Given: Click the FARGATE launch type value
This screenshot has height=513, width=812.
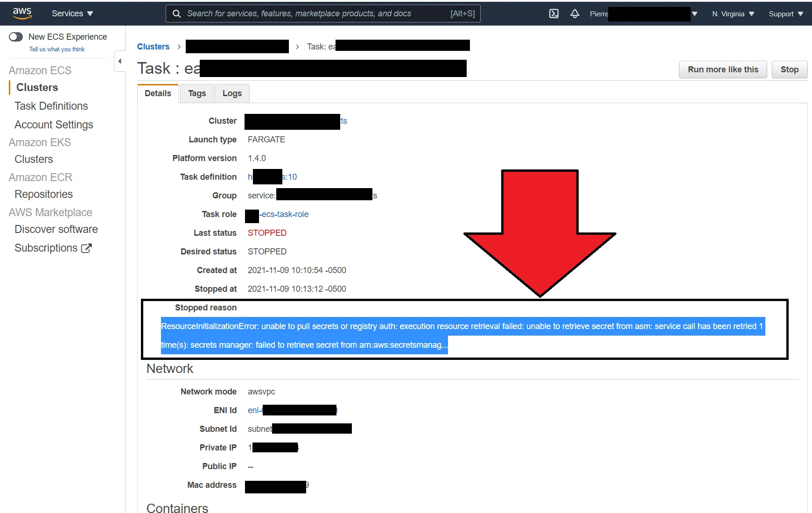Looking at the screenshot, I should [x=266, y=140].
